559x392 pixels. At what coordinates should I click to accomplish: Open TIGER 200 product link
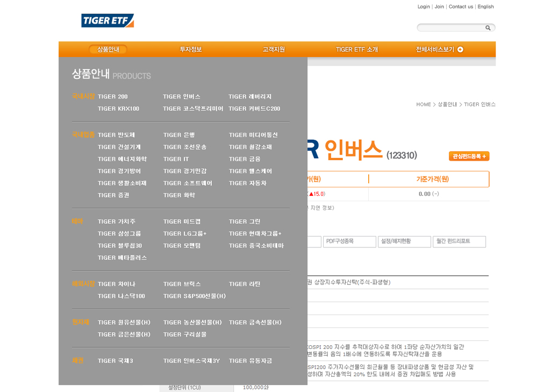point(113,97)
